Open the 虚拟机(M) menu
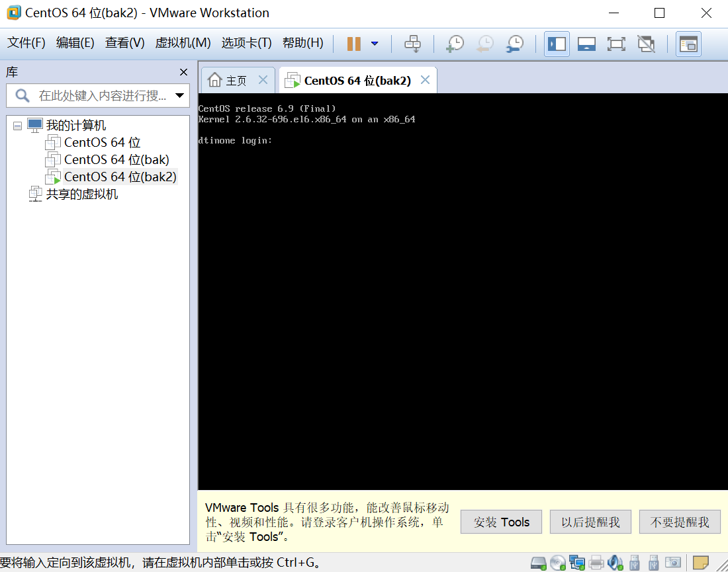The width and height of the screenshot is (728, 572). pos(183,43)
